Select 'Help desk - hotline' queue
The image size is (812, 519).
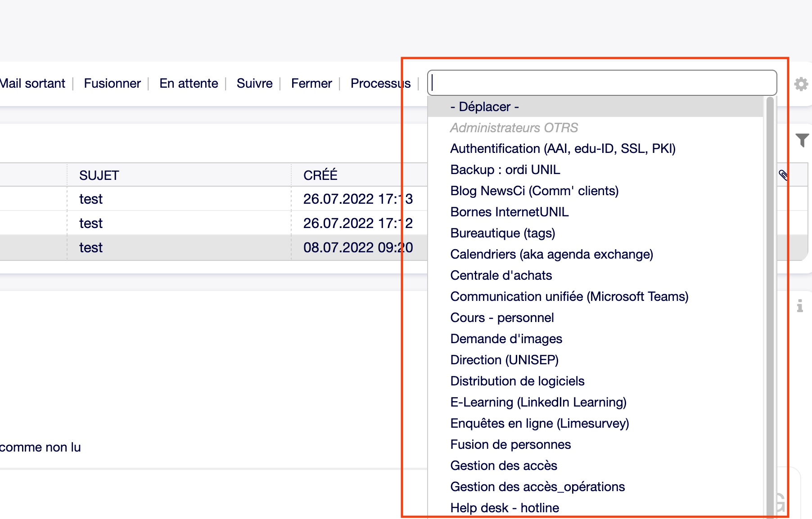click(505, 508)
